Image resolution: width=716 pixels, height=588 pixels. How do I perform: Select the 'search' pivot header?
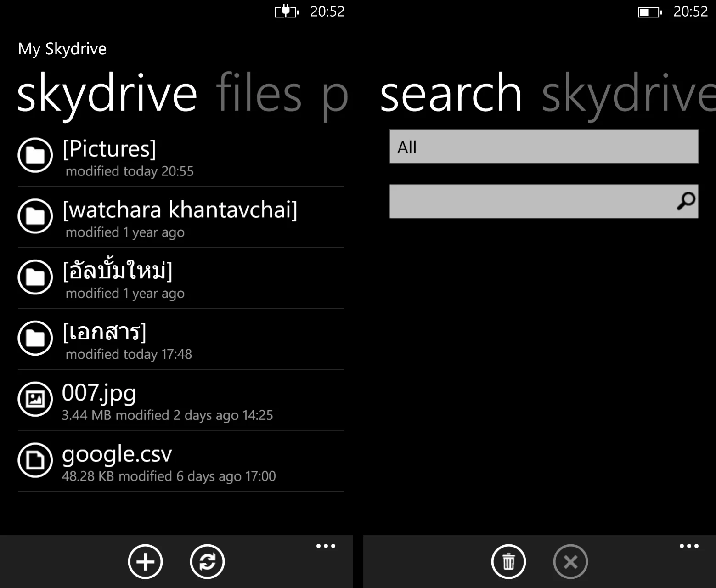(x=451, y=93)
